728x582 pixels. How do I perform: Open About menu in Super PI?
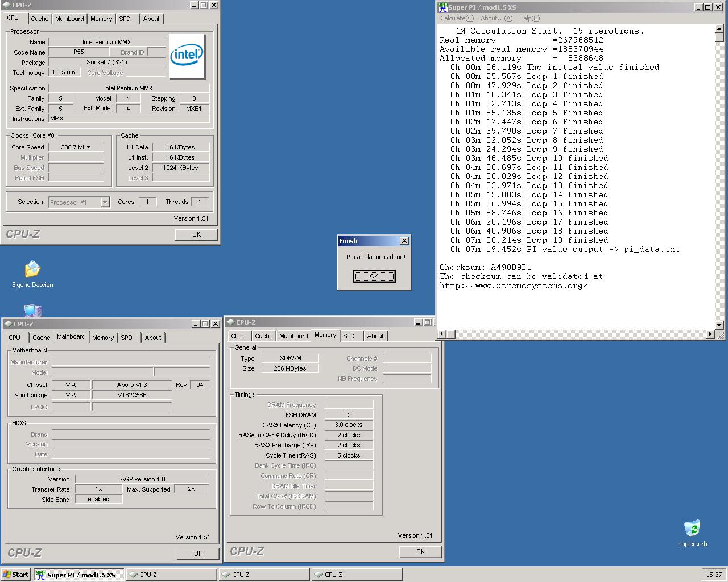tap(497, 18)
